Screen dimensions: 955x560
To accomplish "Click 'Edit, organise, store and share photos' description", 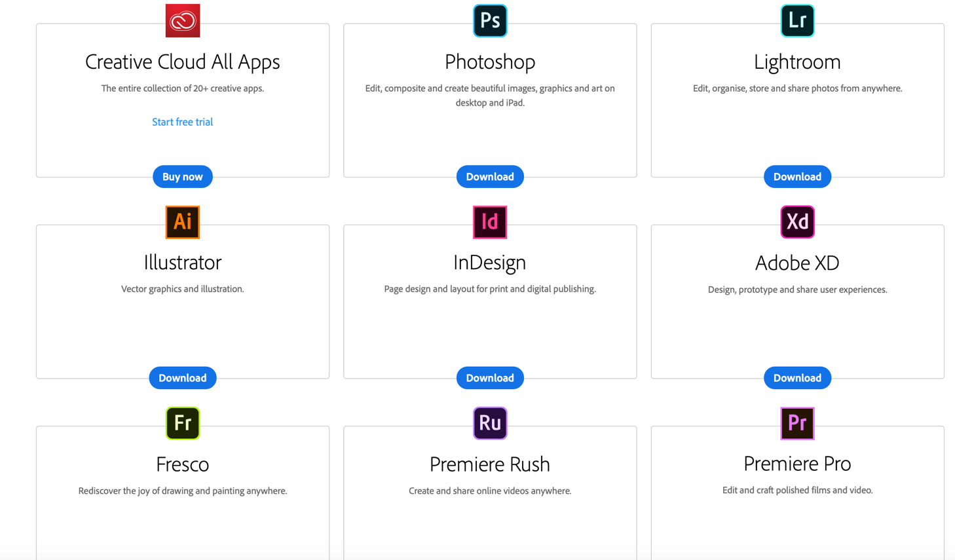I will tap(797, 88).
